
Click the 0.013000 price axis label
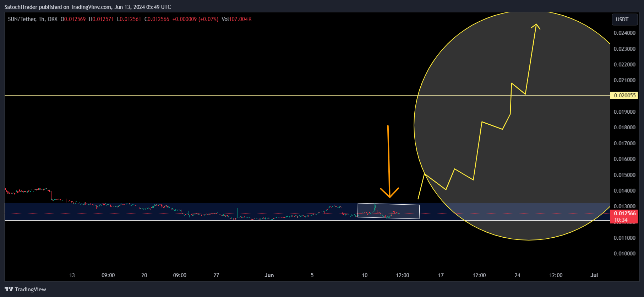[x=624, y=206]
